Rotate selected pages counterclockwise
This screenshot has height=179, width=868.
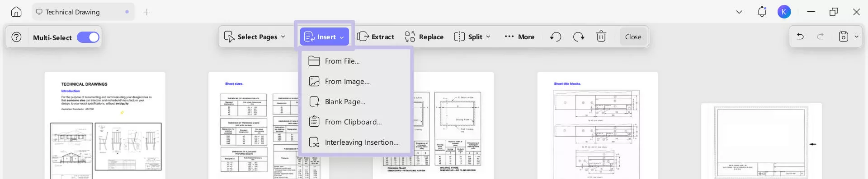pyautogui.click(x=556, y=37)
